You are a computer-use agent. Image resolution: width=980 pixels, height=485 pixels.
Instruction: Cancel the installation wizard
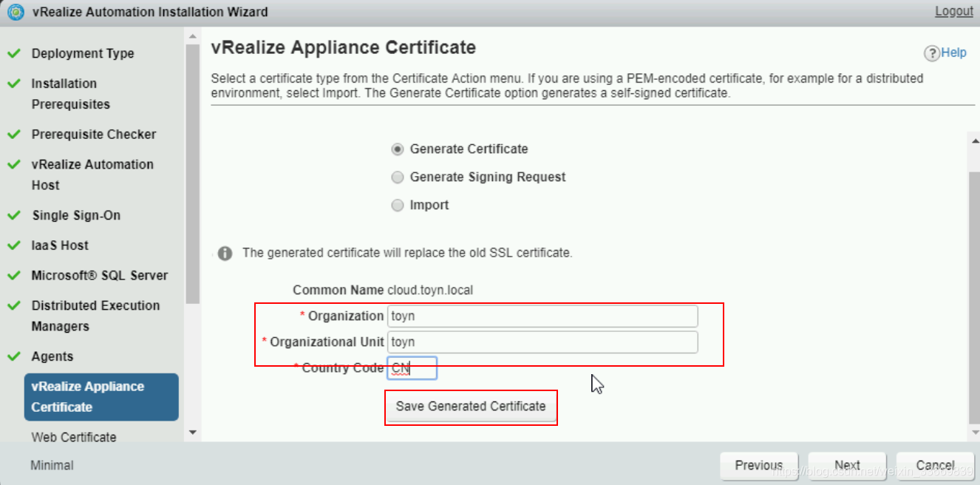(x=935, y=466)
